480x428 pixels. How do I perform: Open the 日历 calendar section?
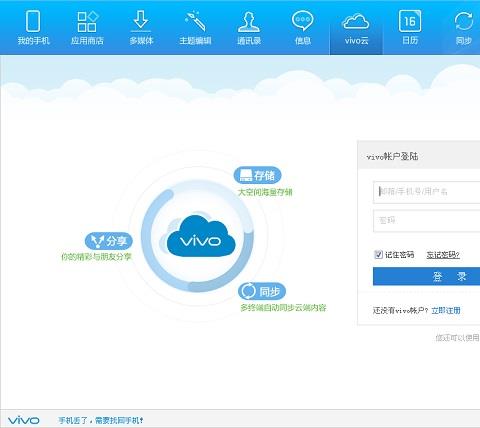point(410,27)
